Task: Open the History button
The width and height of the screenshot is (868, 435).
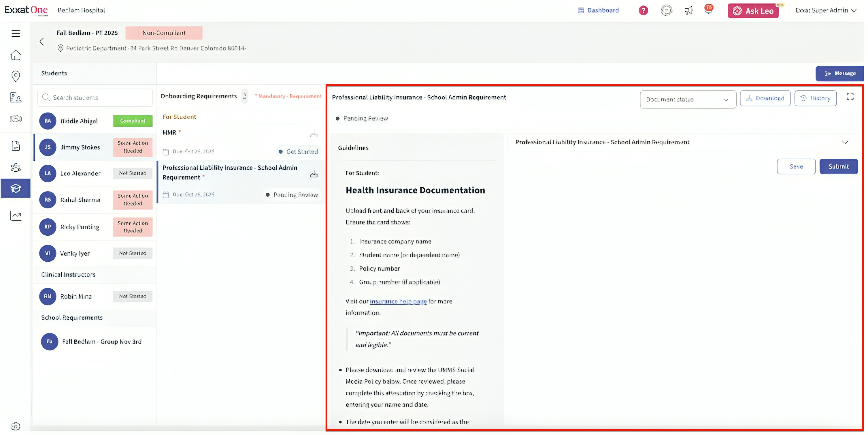Action: click(815, 98)
